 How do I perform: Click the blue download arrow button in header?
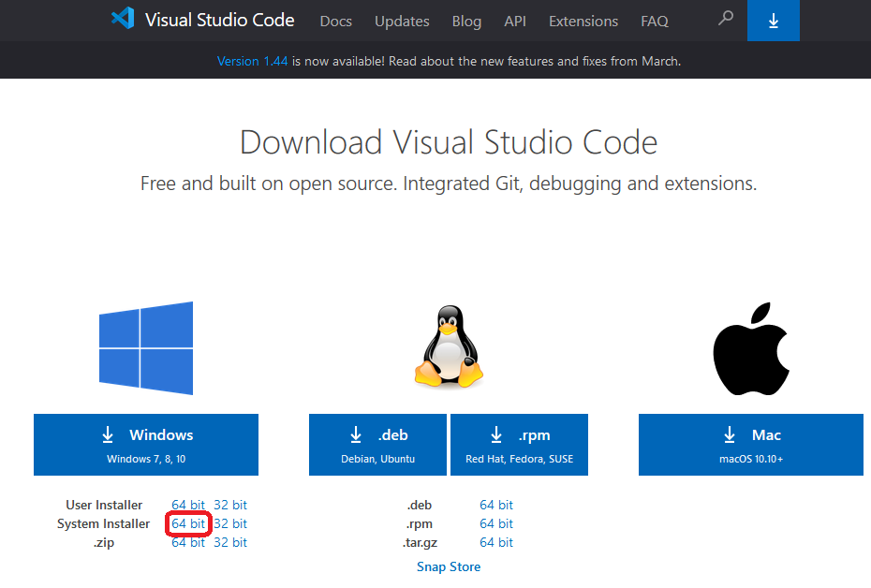[x=774, y=21]
